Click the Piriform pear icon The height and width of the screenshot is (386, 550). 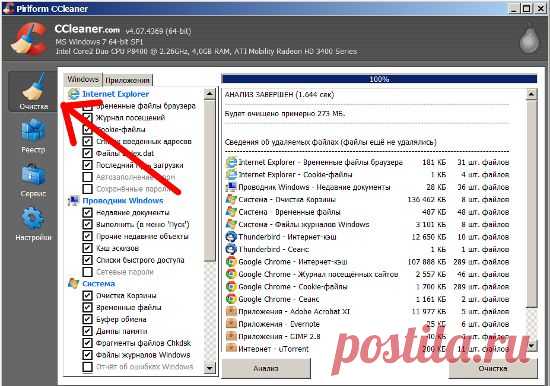pos(529,39)
